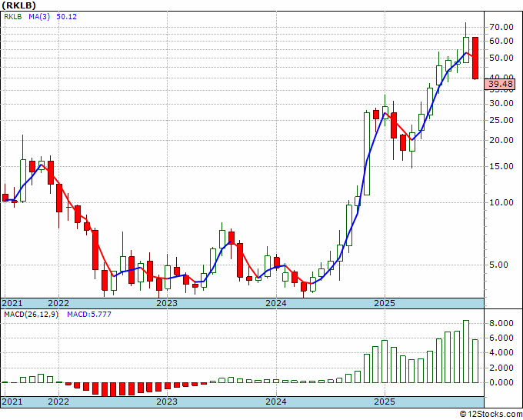Click the tall green candlestick before 2025

(x=367, y=154)
